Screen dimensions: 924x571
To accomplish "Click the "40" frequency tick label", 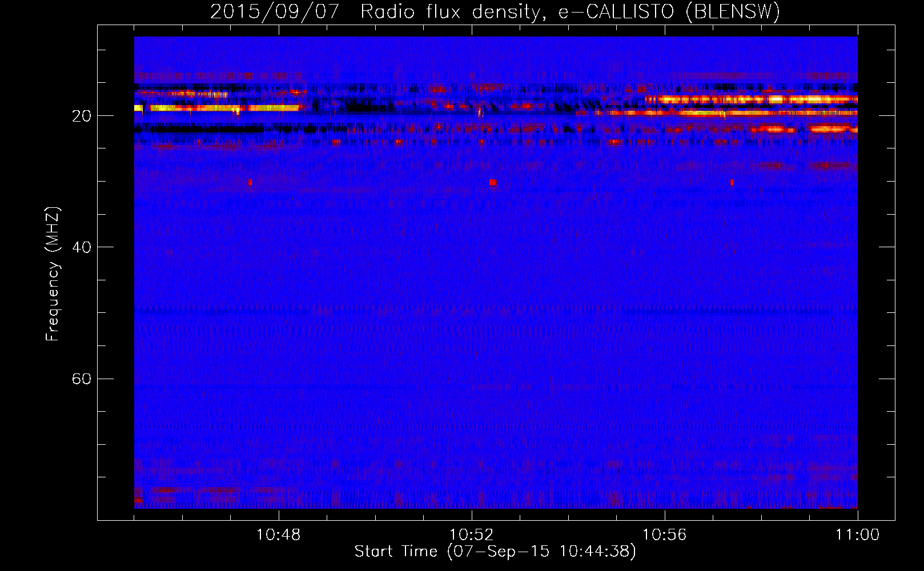I will click(82, 247).
